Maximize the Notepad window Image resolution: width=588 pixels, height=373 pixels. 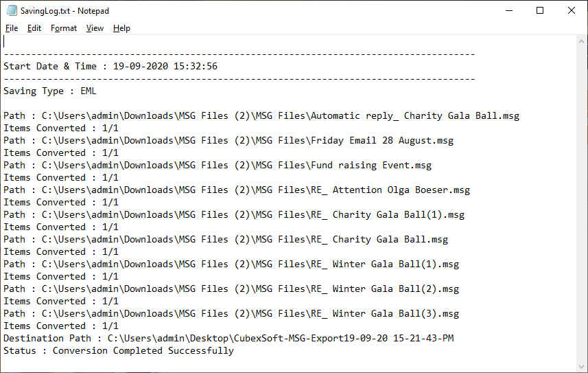pos(540,10)
